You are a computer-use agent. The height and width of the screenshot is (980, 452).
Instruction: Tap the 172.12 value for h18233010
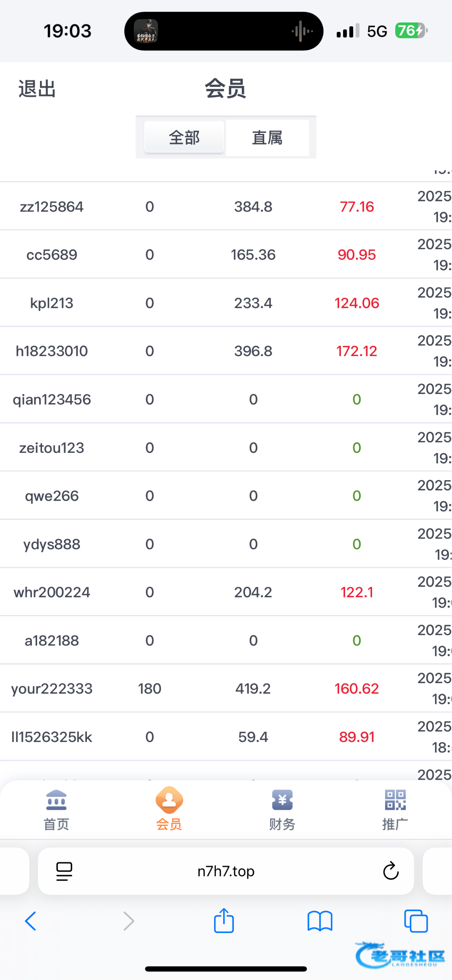(x=357, y=351)
